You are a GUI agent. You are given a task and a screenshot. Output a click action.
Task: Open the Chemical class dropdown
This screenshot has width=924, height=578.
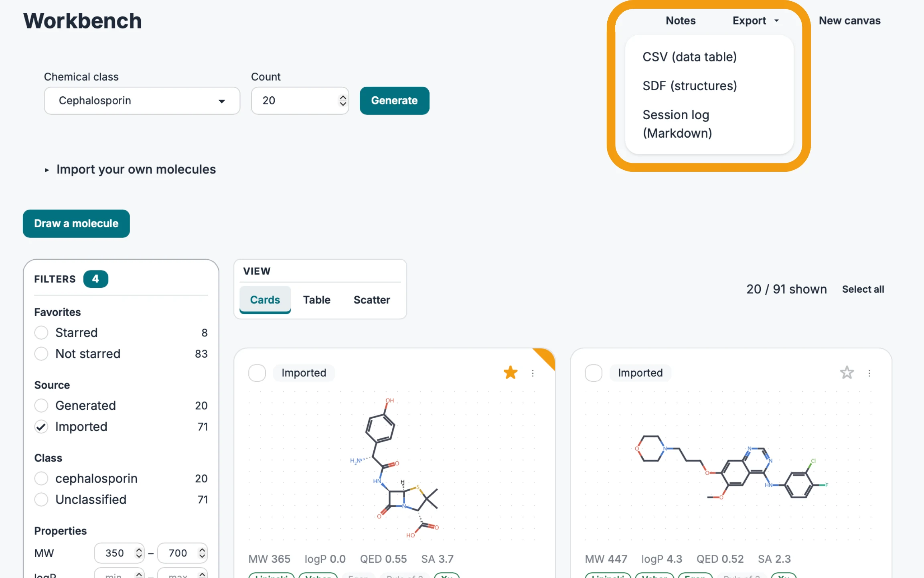tap(142, 101)
